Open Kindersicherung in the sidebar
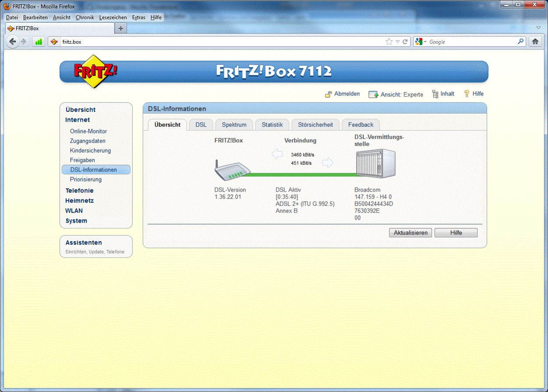Image resolution: width=548 pixels, height=392 pixels. coord(90,150)
